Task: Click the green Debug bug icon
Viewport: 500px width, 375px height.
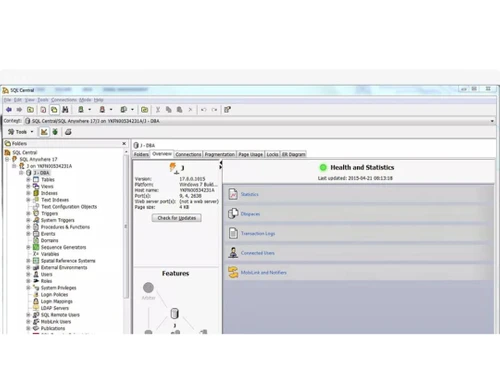Action: point(55,132)
